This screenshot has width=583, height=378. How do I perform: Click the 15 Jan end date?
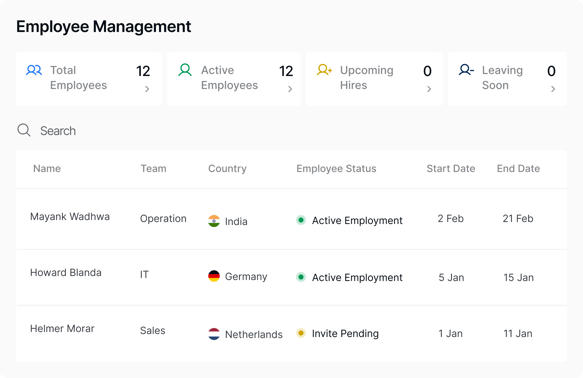pyautogui.click(x=518, y=278)
